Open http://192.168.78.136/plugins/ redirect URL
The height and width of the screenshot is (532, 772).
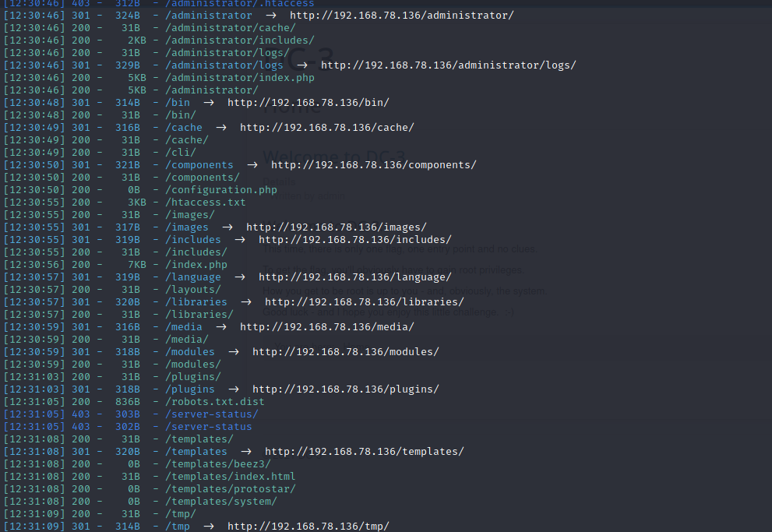tap(346, 389)
